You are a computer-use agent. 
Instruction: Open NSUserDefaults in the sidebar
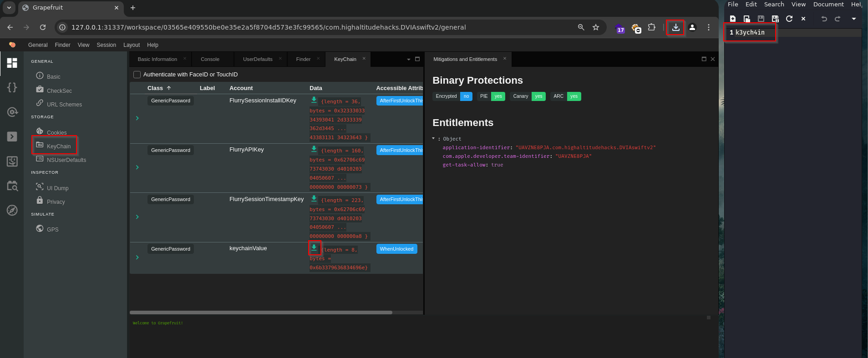click(x=66, y=160)
